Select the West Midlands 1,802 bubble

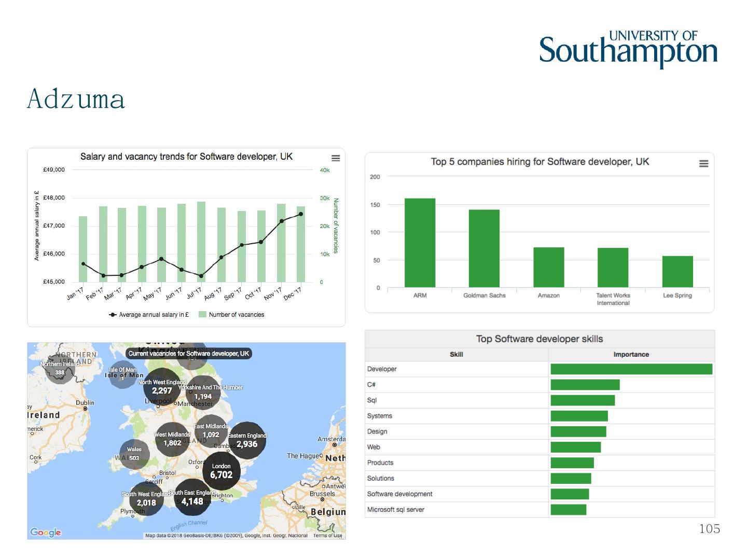tap(173, 439)
